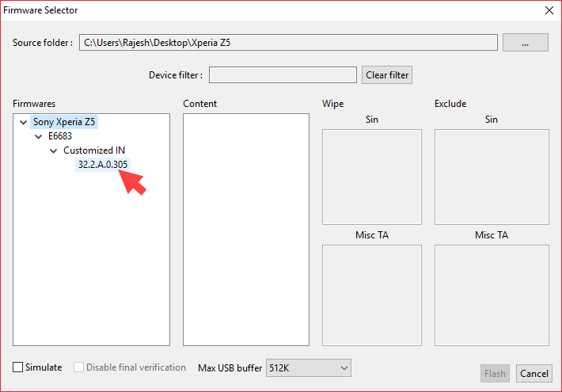The image size is (562, 392).
Task: Open source folder browse button (...)
Action: tap(525, 43)
